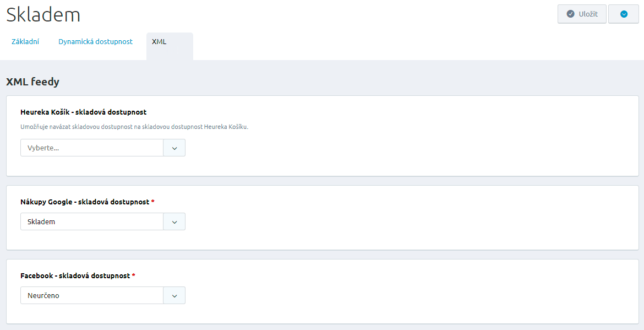
Task: Open the save options arrow next to Uložit
Action: coord(624,14)
